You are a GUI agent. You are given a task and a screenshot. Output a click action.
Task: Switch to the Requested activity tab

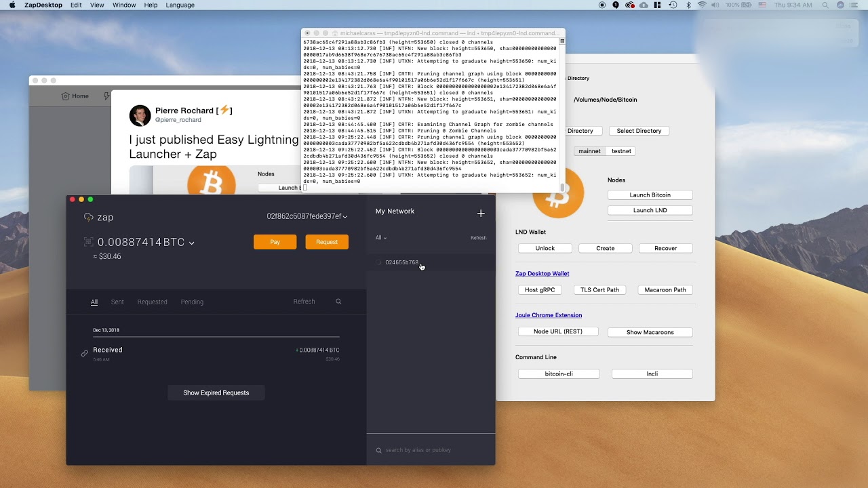pos(152,302)
